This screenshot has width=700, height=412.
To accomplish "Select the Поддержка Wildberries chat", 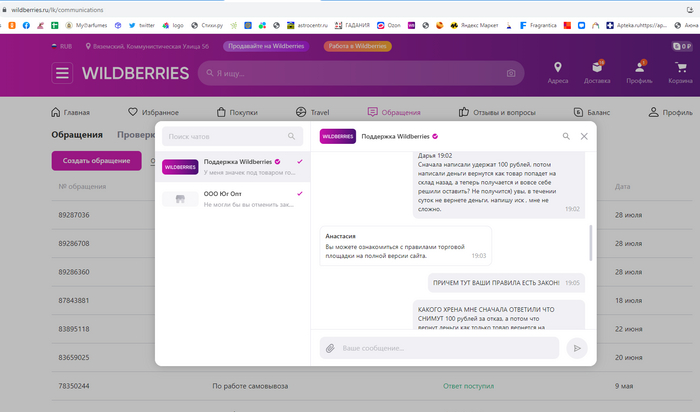I will pyautogui.click(x=233, y=166).
